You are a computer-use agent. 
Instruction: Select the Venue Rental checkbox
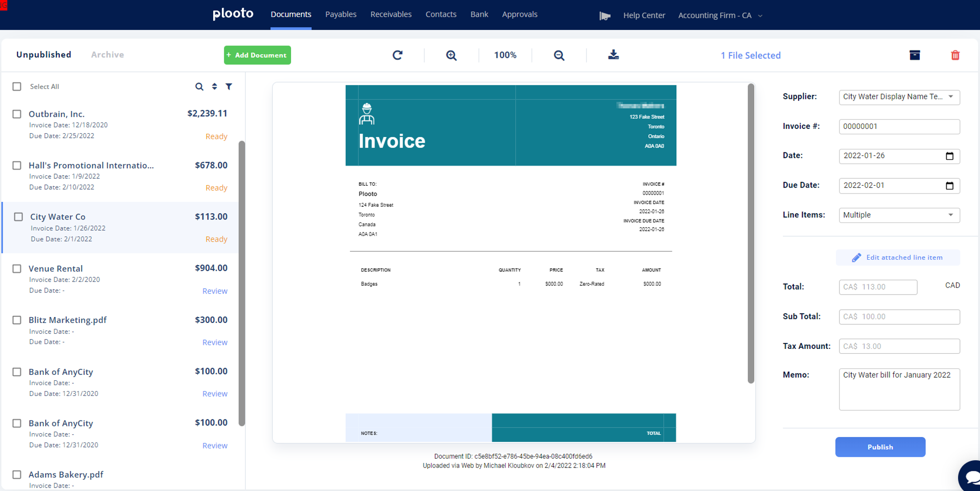click(x=17, y=269)
